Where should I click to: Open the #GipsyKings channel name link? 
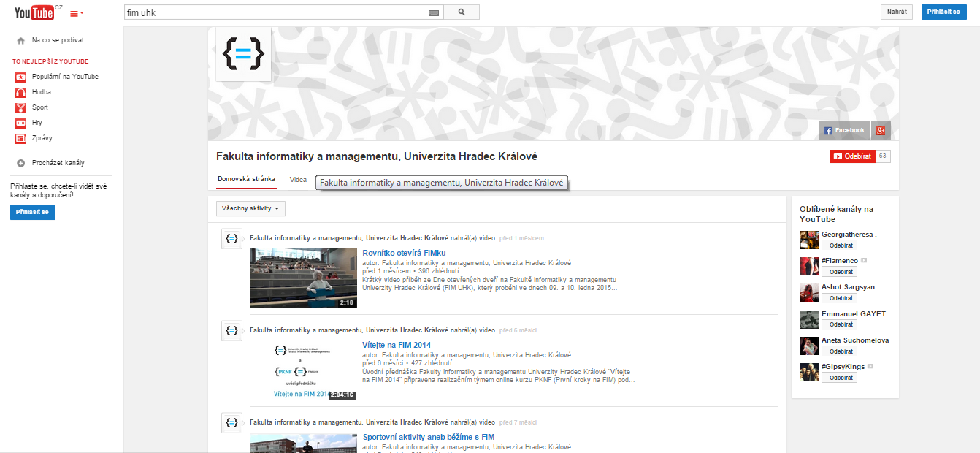point(843,367)
